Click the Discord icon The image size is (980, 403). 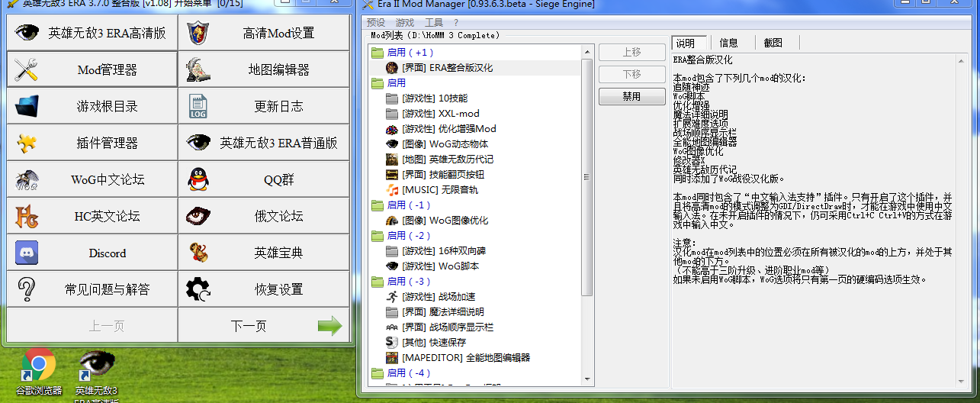(27, 253)
